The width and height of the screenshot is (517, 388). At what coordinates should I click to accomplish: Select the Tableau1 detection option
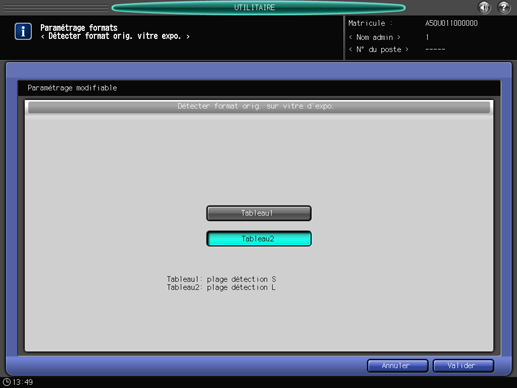pyautogui.click(x=259, y=213)
